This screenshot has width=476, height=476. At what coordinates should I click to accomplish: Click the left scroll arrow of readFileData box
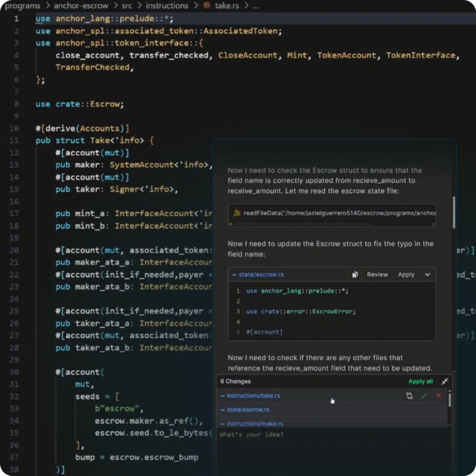(x=230, y=224)
